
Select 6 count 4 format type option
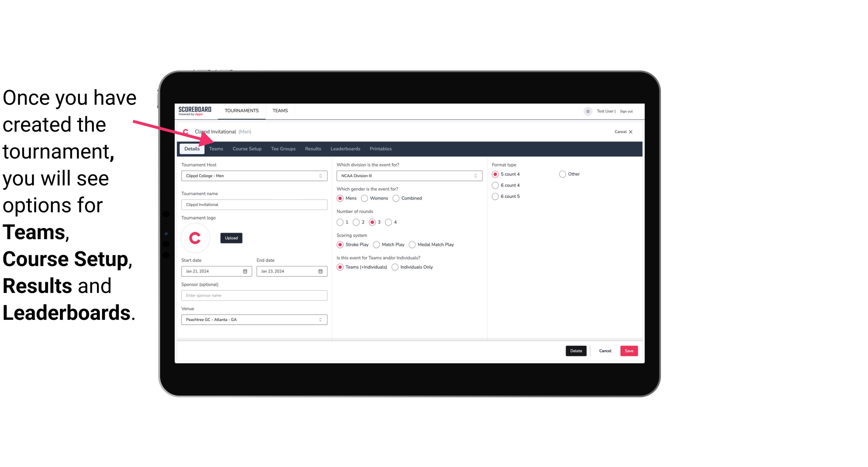tap(495, 185)
